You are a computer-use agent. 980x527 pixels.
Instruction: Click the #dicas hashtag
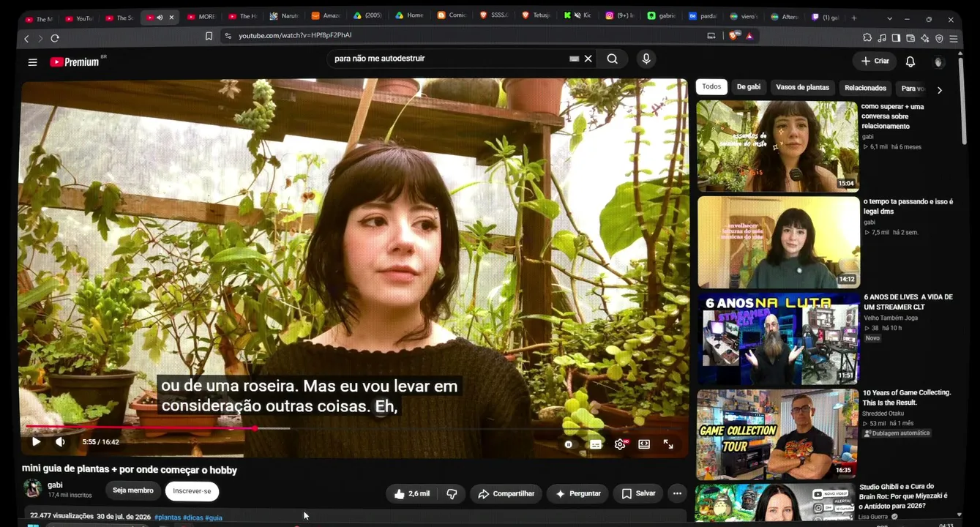point(193,517)
